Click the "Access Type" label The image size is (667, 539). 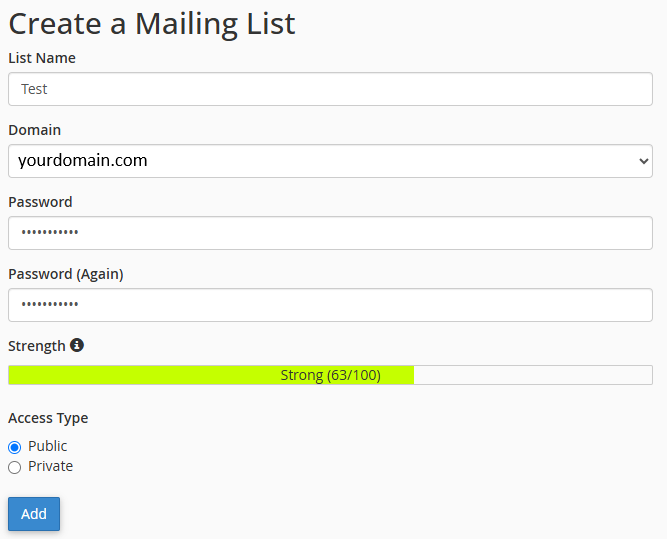point(48,418)
